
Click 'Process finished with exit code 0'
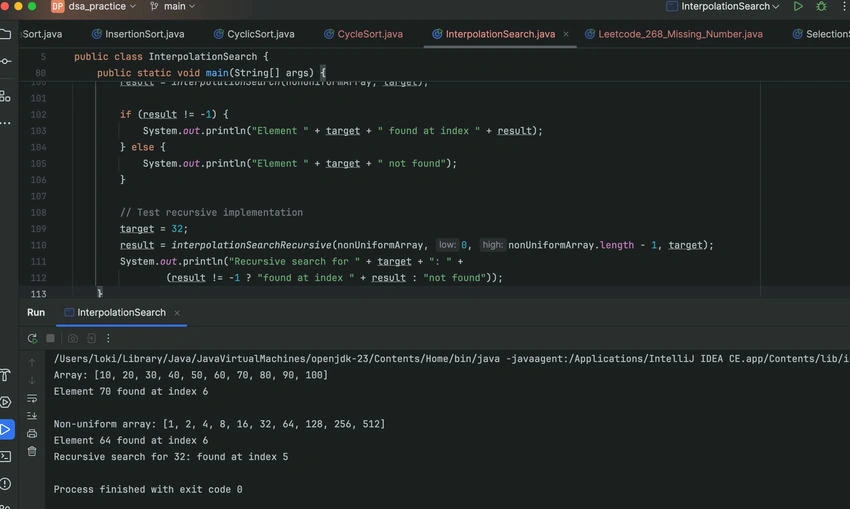pos(148,489)
